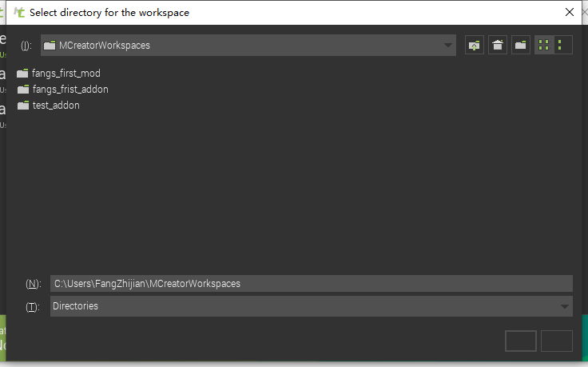Click the fangs_first_mod folder icon
Viewport: 588px width, 367px height.
tap(22, 74)
